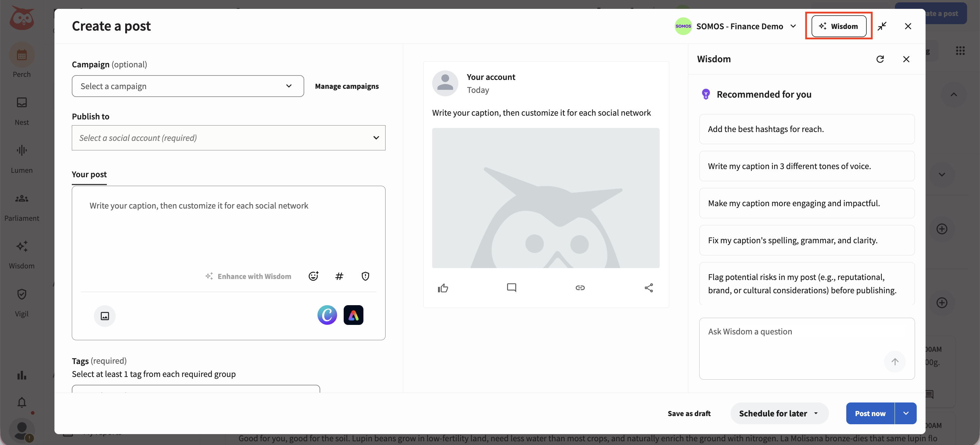Choose Add the best hashtags for reach
Viewport: 980px width, 445px height.
(x=807, y=129)
